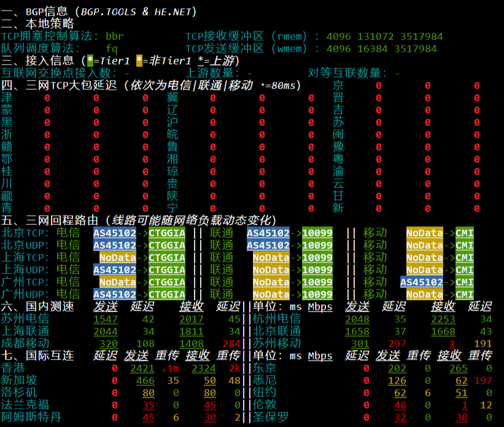The width and height of the screenshot is (504, 427).
Task: Click the 冀 province label
Action: point(173,98)
